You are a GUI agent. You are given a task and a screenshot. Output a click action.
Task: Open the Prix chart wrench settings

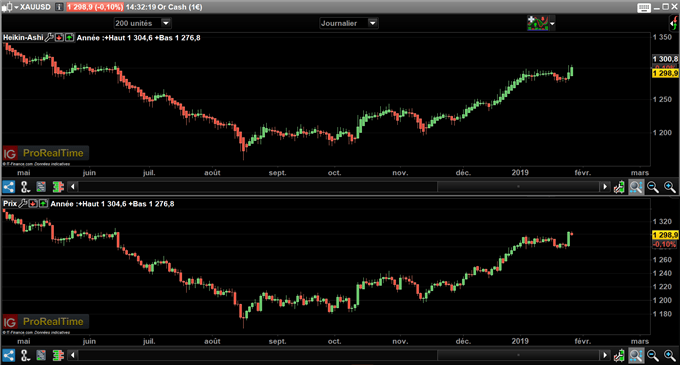[23, 203]
